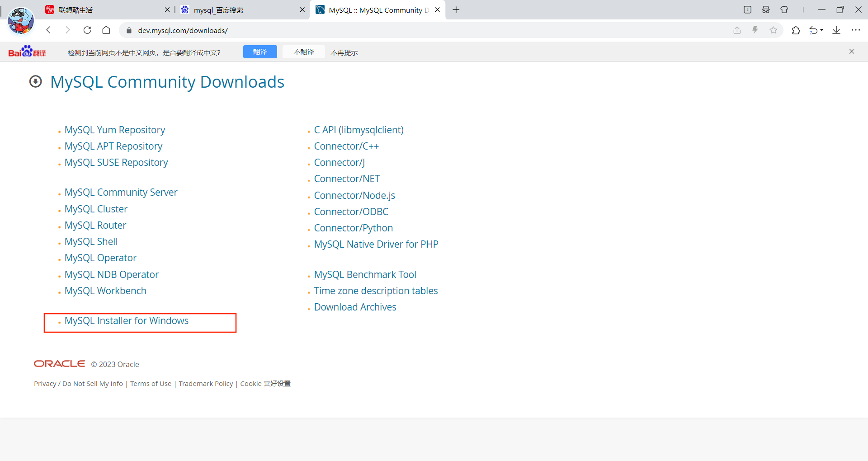The image size is (868, 461).
Task: Open MySQL Cluster link
Action: 96,209
